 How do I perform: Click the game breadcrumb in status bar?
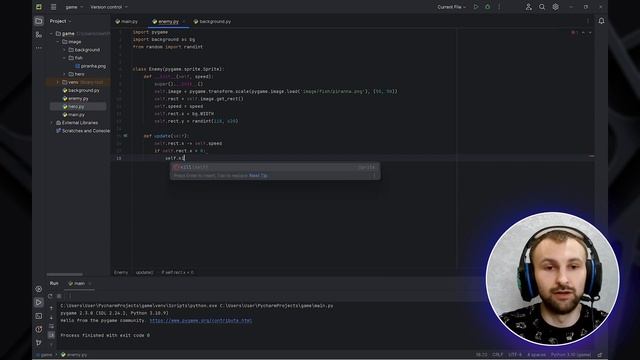[44, 355]
